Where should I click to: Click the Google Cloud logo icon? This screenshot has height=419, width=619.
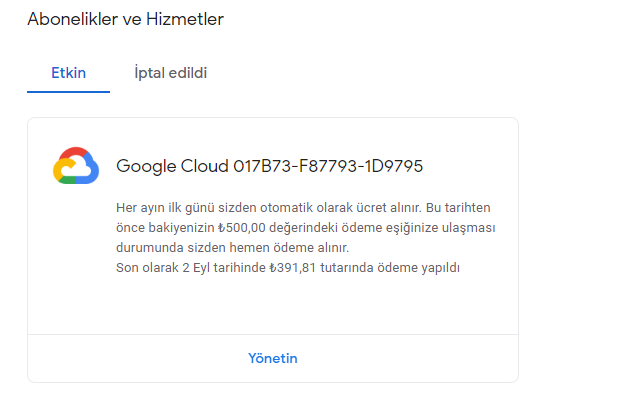(x=76, y=165)
